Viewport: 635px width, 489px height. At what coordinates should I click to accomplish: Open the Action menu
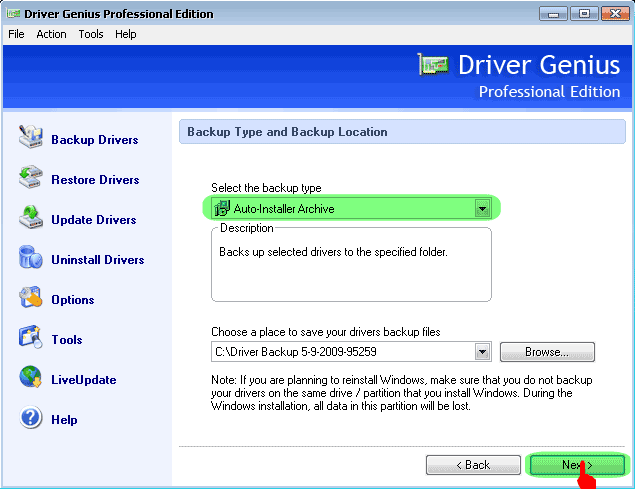(51, 34)
